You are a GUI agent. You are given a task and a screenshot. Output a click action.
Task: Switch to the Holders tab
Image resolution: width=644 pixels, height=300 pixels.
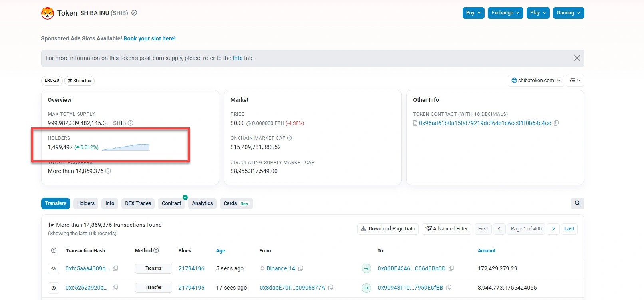(x=86, y=203)
